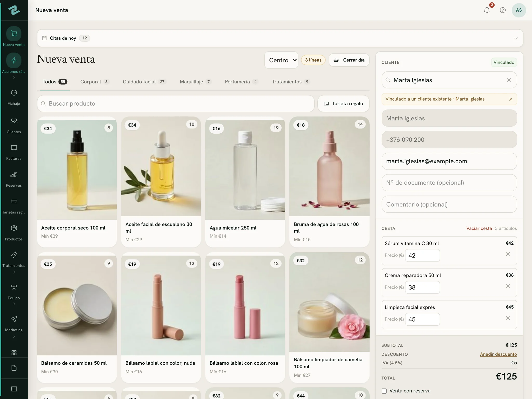Open AS user avatar menu
The width and height of the screenshot is (532, 399).
[519, 10]
